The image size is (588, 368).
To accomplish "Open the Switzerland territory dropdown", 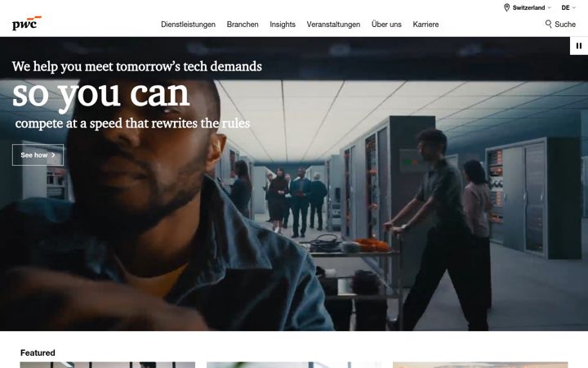I will [532, 7].
